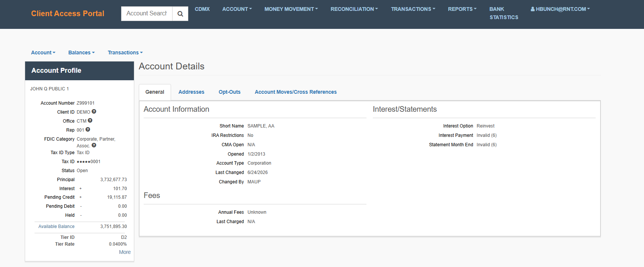The width and height of the screenshot is (644, 267).
Task: Open the HBUNCH@RNT.COM user menu
Action: click(x=560, y=9)
